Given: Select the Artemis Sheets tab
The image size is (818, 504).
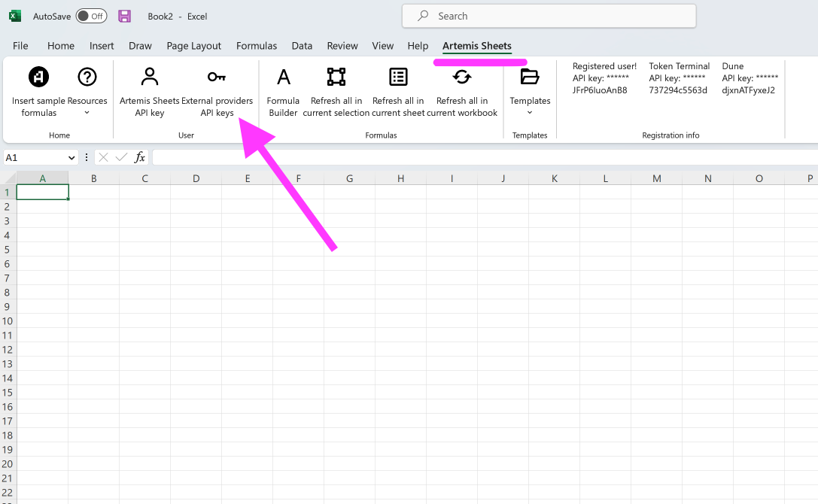Looking at the screenshot, I should (x=477, y=46).
